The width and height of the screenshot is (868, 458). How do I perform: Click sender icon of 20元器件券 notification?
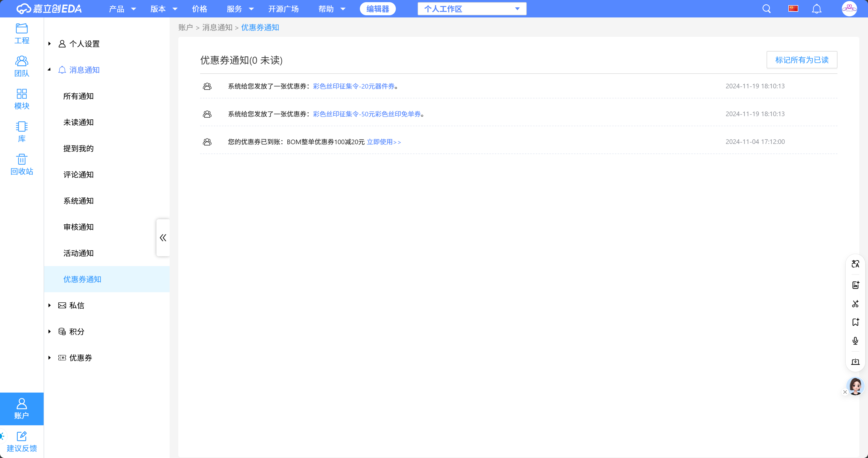pyautogui.click(x=207, y=86)
